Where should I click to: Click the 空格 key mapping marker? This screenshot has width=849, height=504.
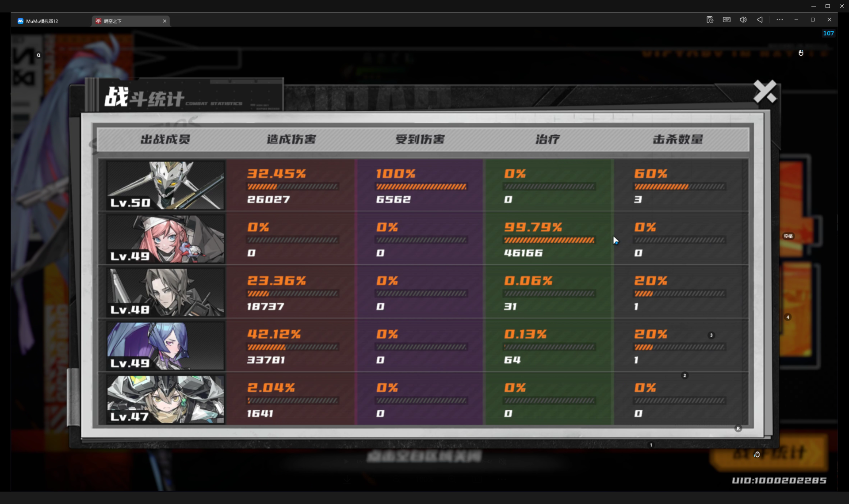tap(788, 236)
